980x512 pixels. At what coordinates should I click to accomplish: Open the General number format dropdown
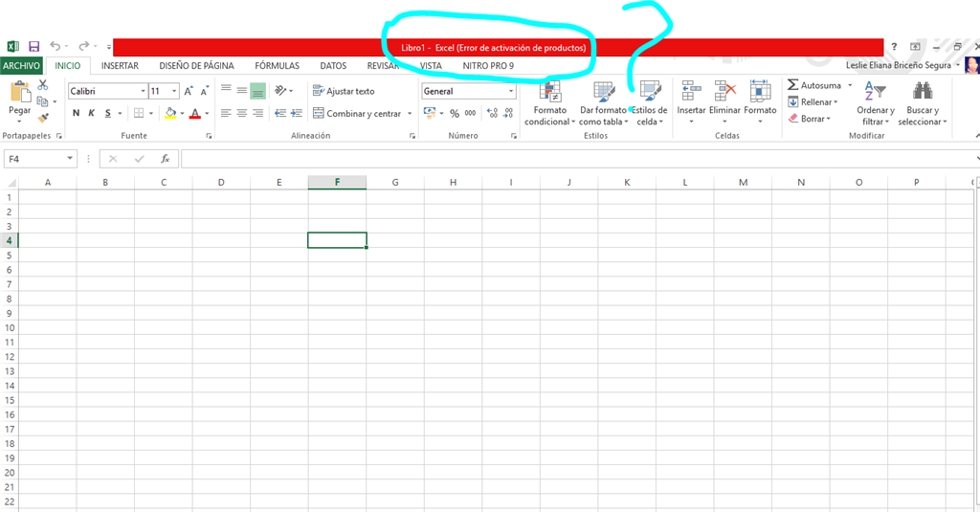click(511, 91)
